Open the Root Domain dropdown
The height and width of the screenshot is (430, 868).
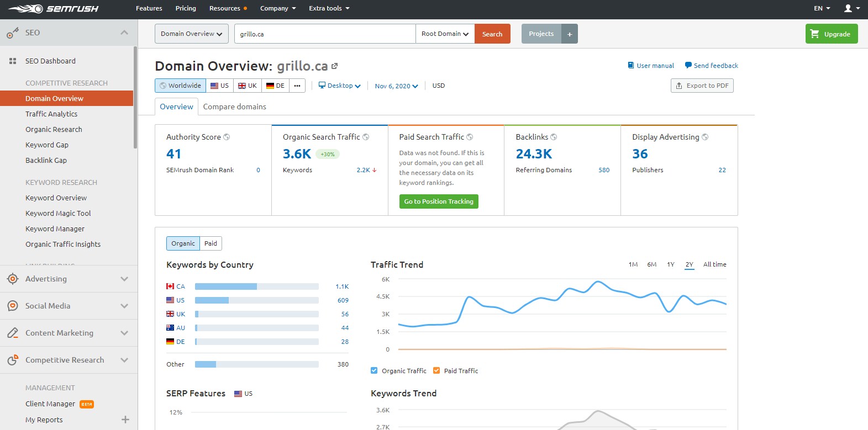pos(445,34)
